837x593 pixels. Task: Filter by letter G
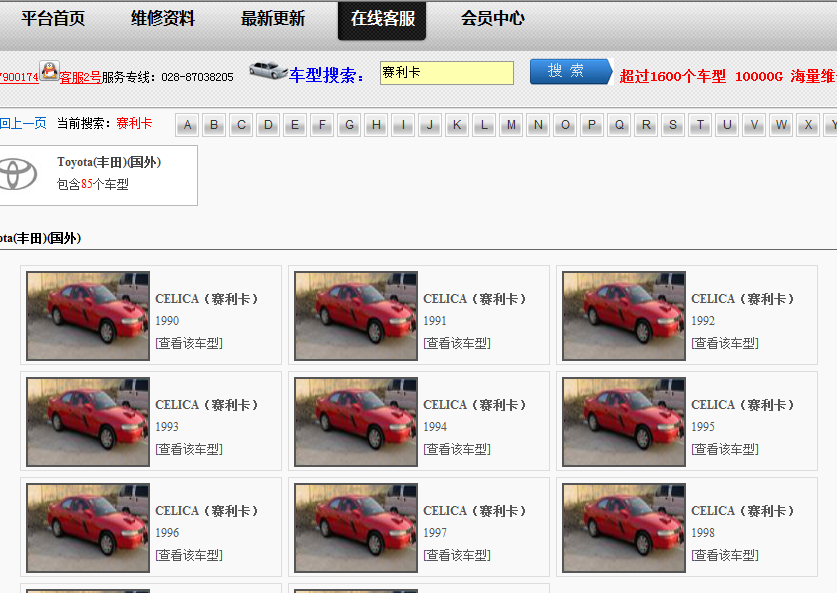(349, 125)
